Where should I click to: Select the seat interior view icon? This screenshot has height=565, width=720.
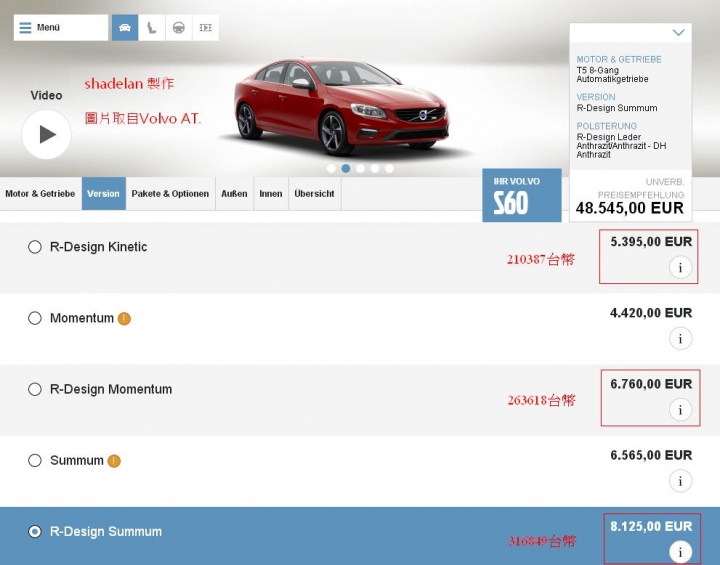click(152, 28)
